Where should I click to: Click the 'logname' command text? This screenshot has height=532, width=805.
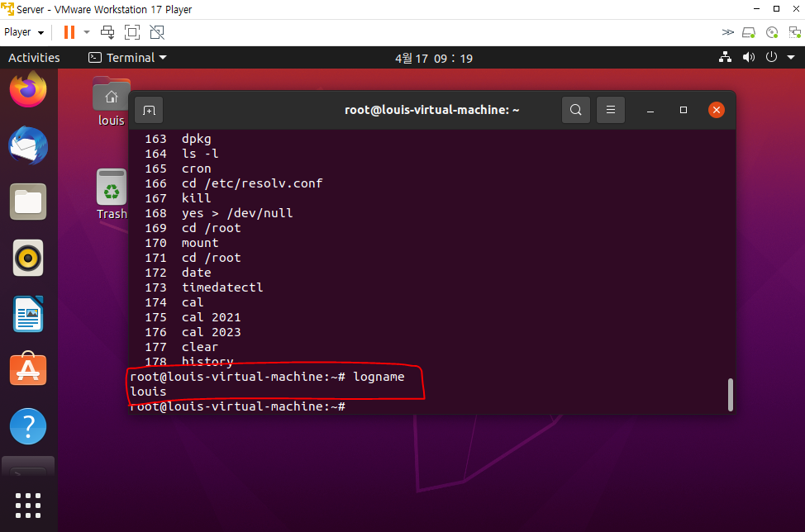(379, 377)
